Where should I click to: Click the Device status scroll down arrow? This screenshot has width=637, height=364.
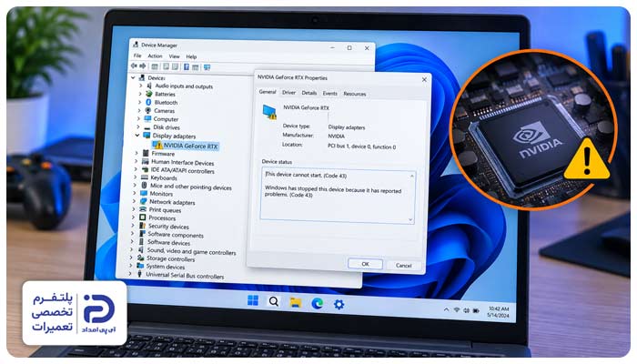[x=410, y=220]
